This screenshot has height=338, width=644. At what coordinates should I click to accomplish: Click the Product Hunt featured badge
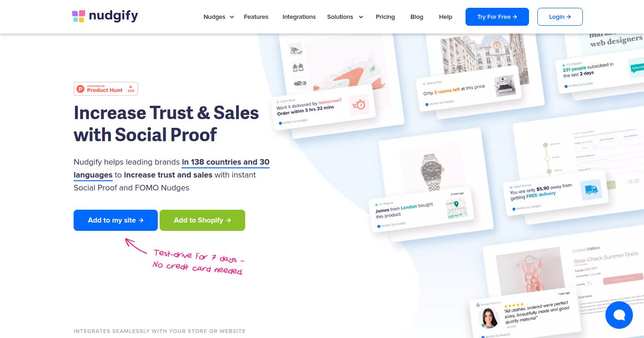pyautogui.click(x=106, y=89)
